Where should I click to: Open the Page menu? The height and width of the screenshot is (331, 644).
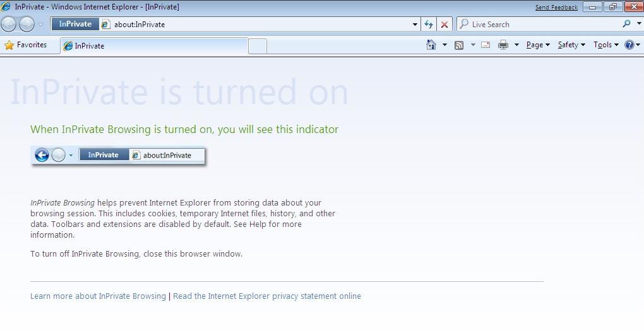537,45
